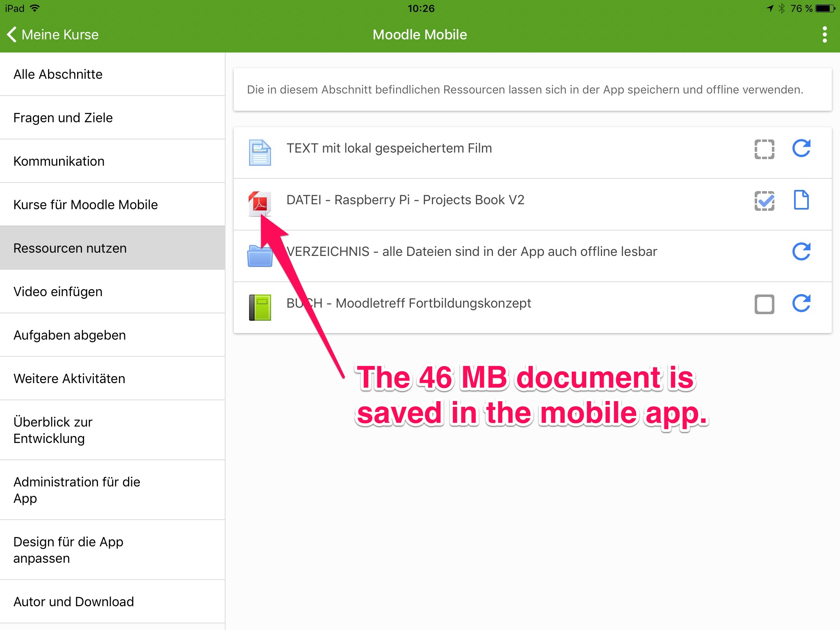Open Kurse für Moodle Mobile section
Screen dimensions: 840x630
tap(112, 205)
